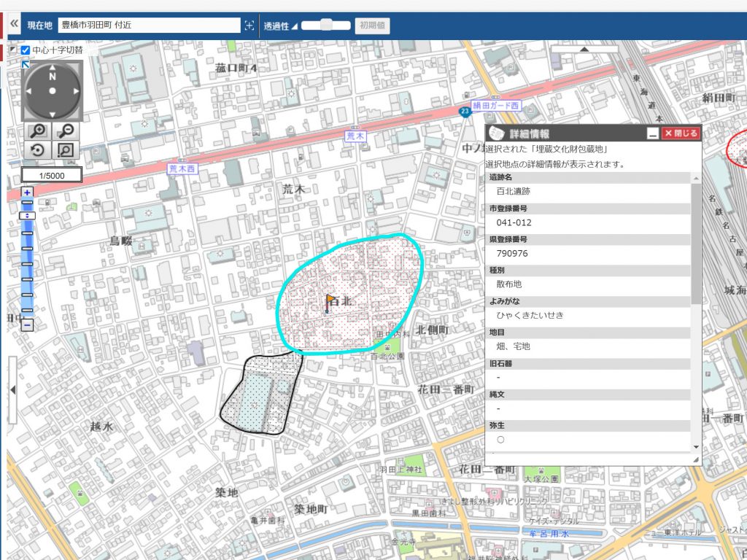Click the collapse arrow at the map's top edge
The image size is (747, 560).
584,49
